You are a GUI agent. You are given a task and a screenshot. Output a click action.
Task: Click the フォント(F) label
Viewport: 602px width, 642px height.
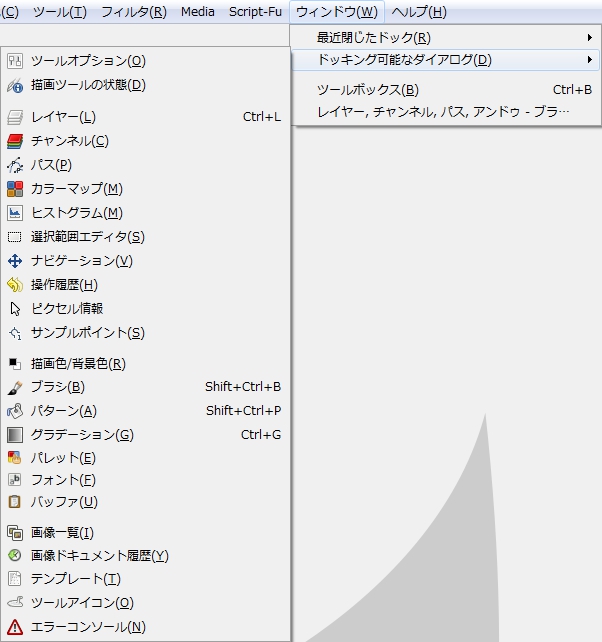tap(63, 479)
